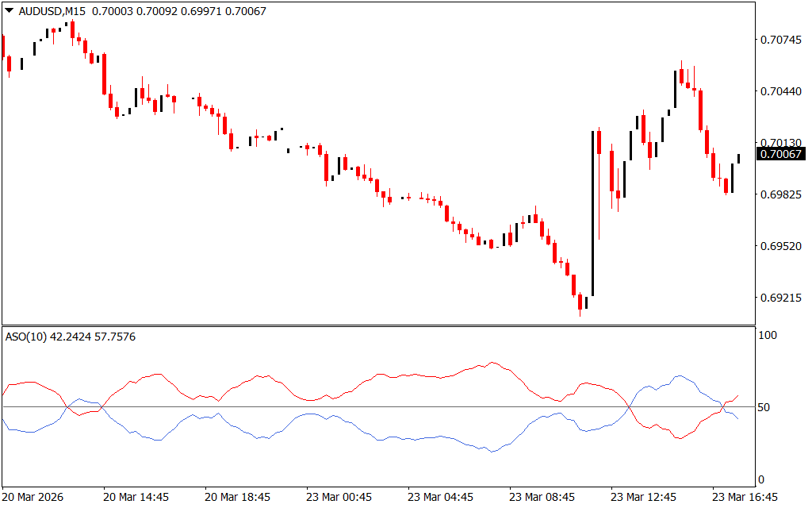Click the 100 level on ASO scale
Image resolution: width=812 pixels, height=508 pixels.
(768, 336)
